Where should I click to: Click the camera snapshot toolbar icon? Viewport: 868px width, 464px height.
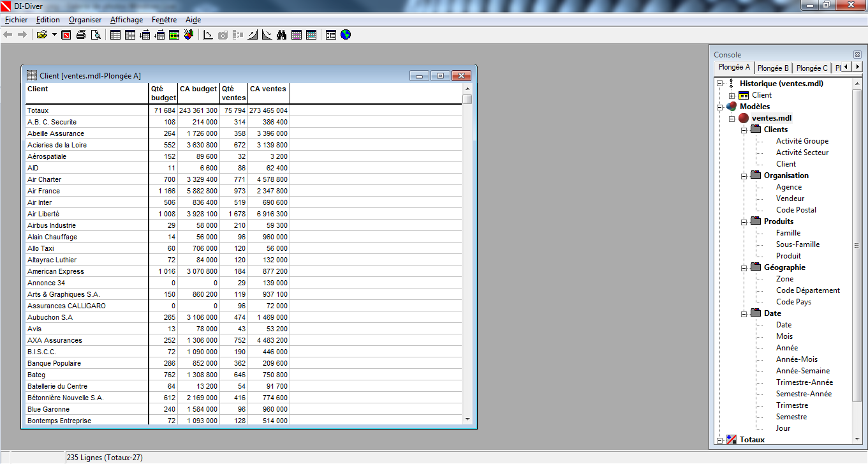[x=223, y=34]
